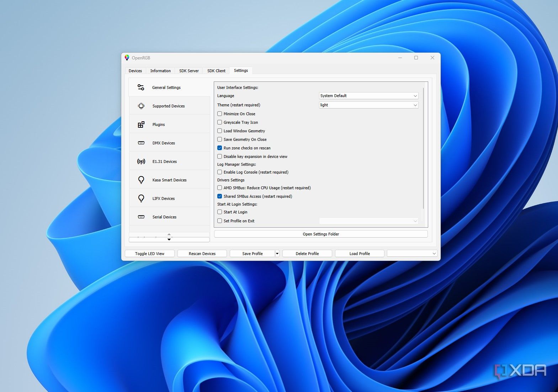
Task: Open the Set Profile on Exit dropdown
Action: (x=368, y=221)
